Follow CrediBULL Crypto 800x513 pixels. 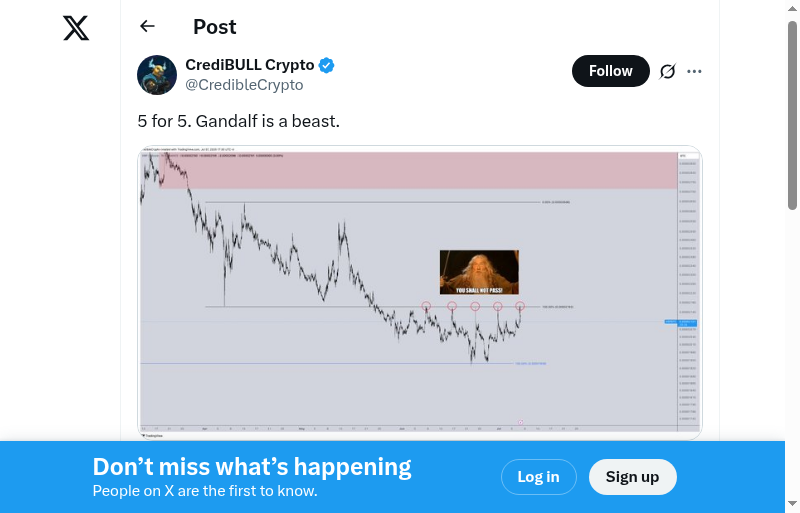click(x=610, y=71)
